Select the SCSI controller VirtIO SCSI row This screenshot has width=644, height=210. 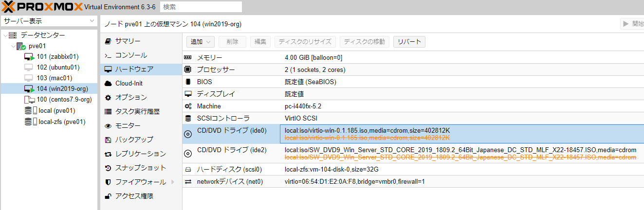click(x=413, y=118)
